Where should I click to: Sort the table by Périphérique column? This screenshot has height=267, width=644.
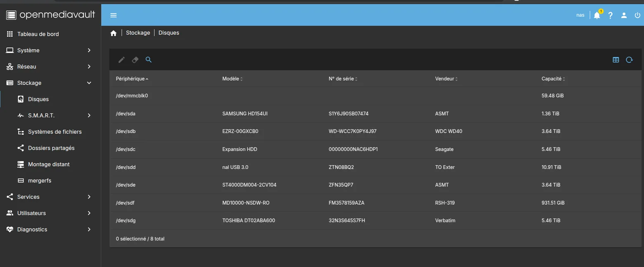click(132, 79)
